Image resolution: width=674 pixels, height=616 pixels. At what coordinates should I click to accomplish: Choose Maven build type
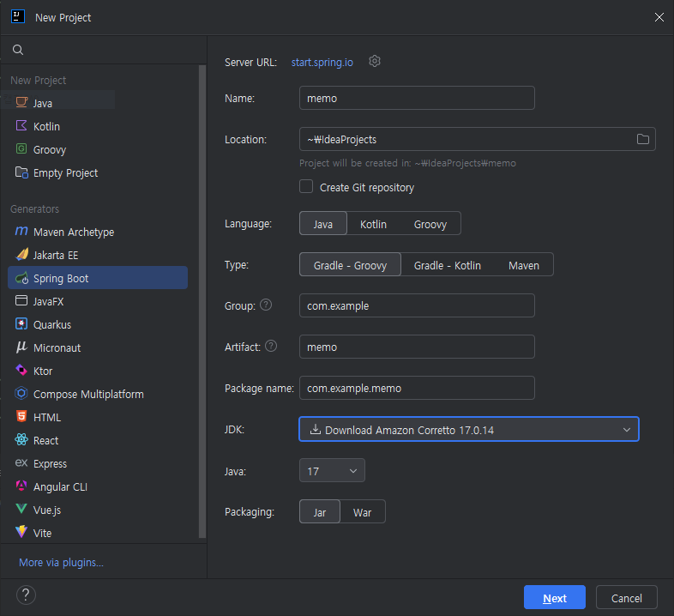pyautogui.click(x=524, y=265)
